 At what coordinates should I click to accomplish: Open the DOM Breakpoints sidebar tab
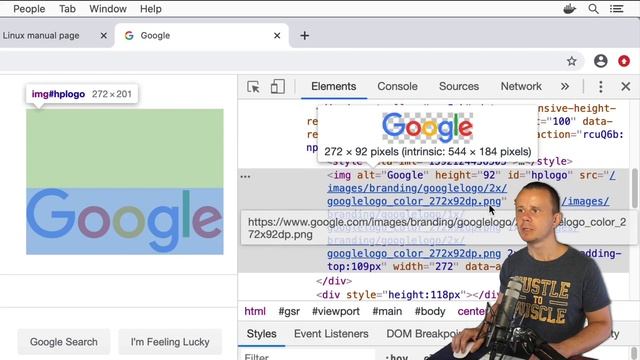click(423, 334)
